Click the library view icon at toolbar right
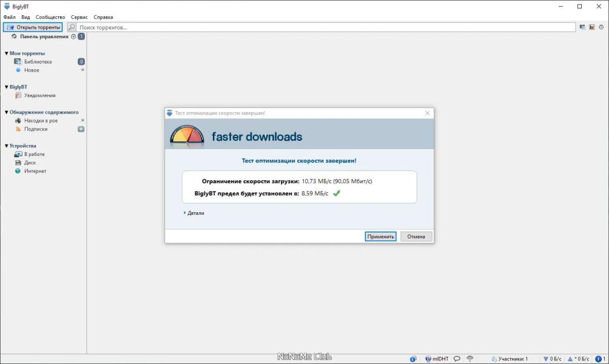The image size is (609, 364). tap(582, 27)
